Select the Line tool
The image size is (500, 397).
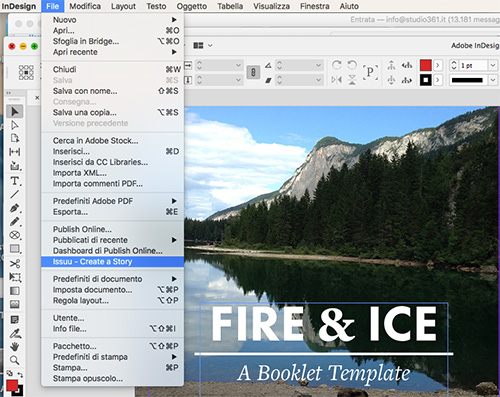15,194
